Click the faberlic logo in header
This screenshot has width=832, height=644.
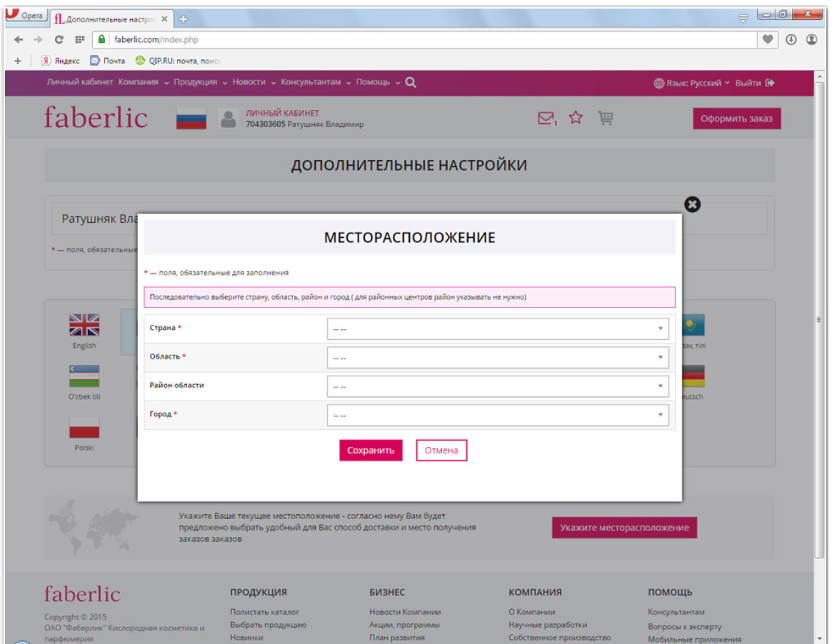pos(96,118)
